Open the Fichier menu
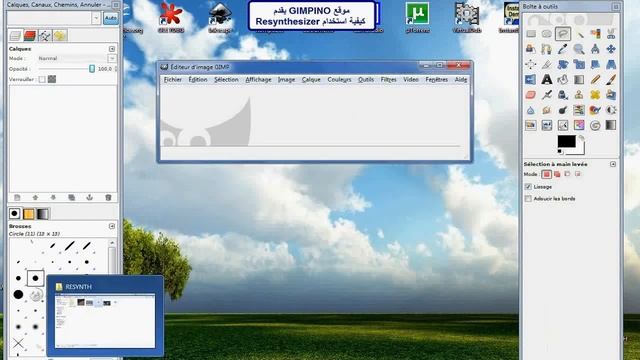Image resolution: width=640 pixels, height=360 pixels. 173,80
